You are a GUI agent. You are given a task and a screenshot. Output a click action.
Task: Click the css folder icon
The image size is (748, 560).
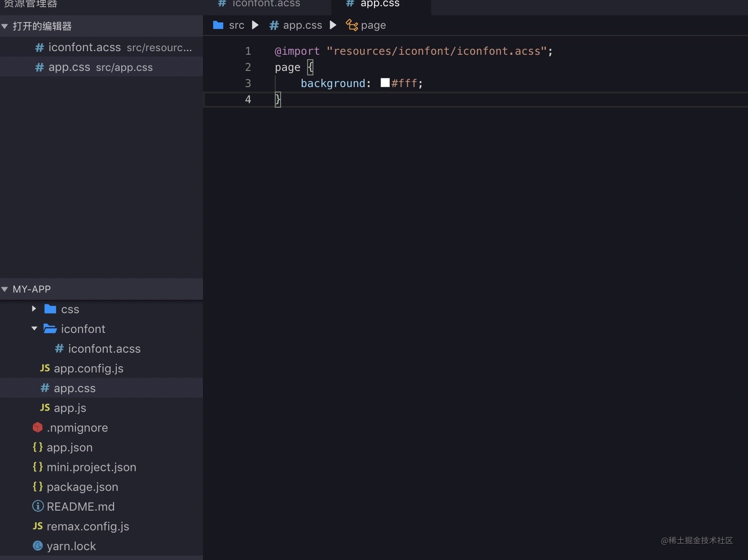click(50, 309)
